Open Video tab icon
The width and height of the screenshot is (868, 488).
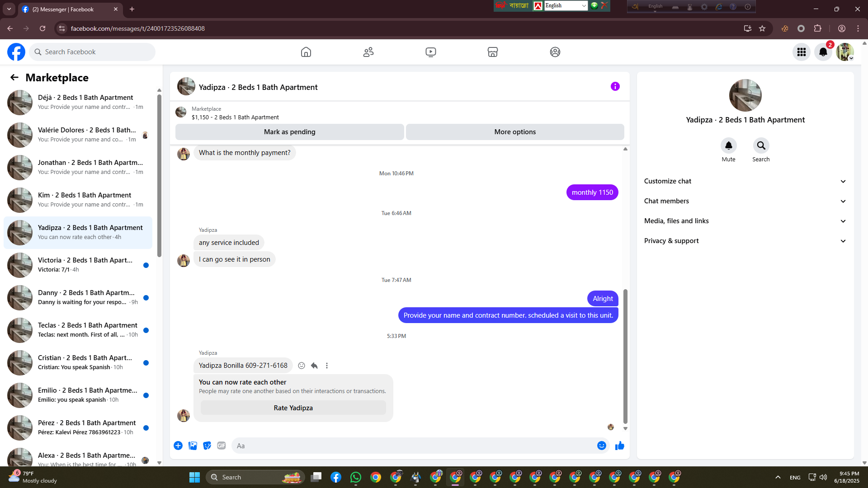tap(431, 52)
